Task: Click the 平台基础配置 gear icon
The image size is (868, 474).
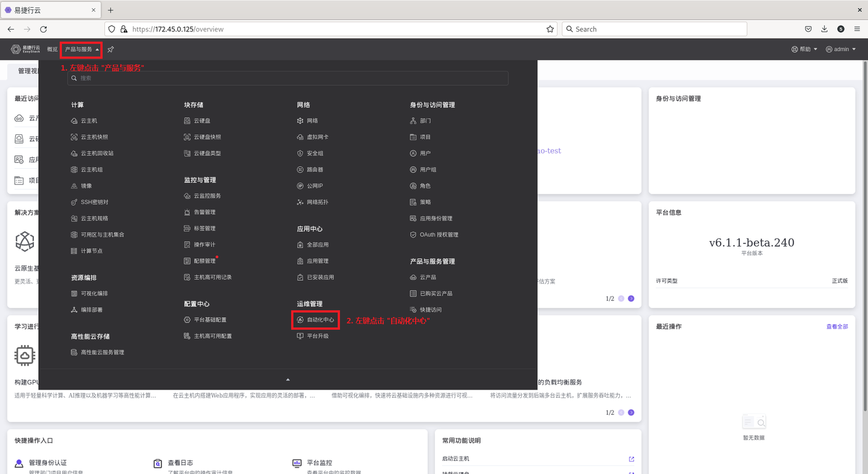Action: pos(187,320)
